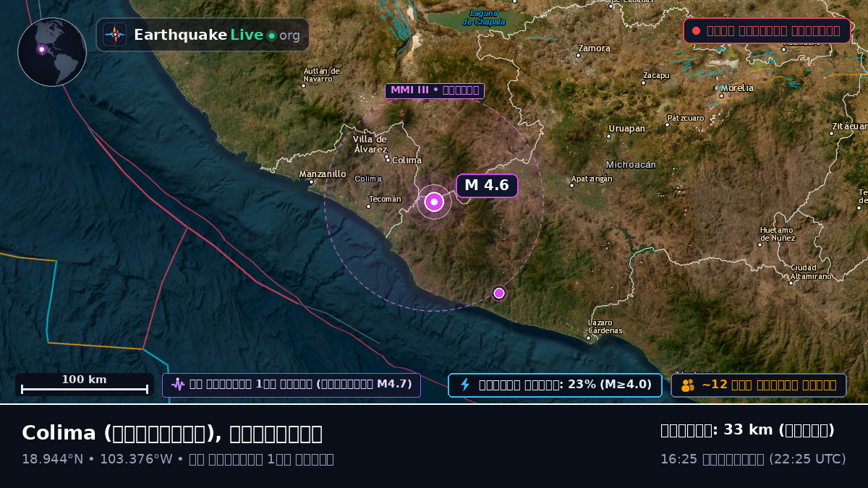Click the MMI III intensity label
Viewport: 868px width, 488px height.
(x=434, y=90)
